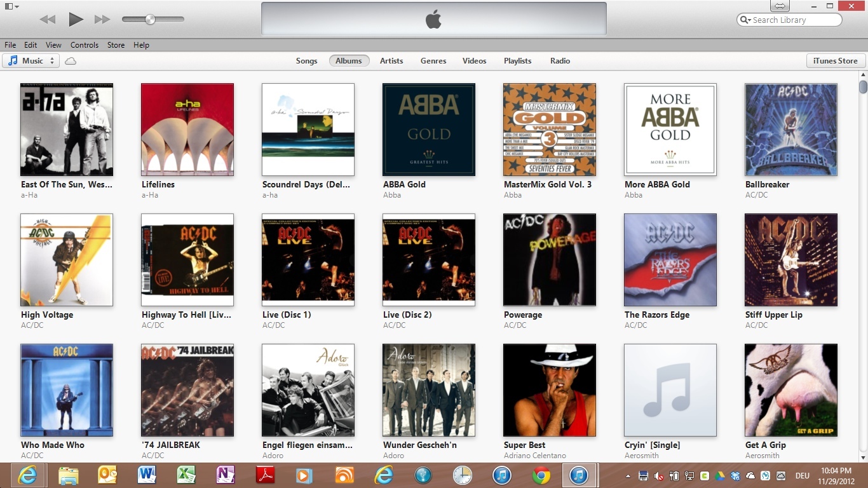Launch OneNote from the taskbar
The height and width of the screenshot is (488, 868).
226,475
